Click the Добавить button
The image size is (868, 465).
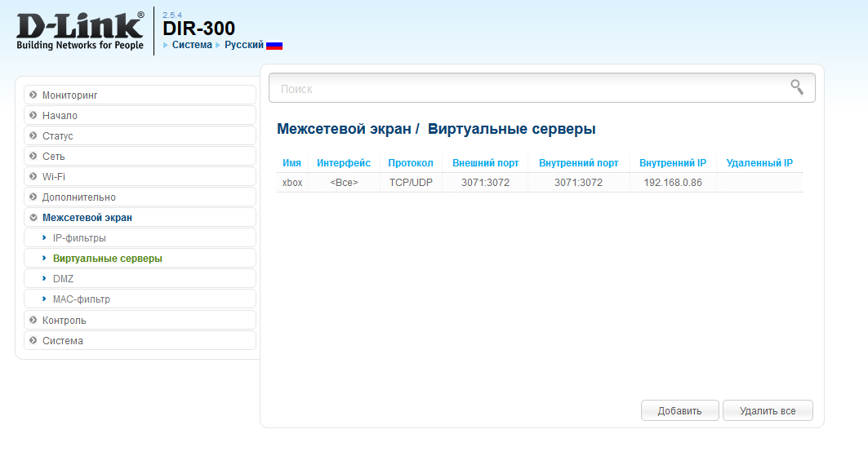[680, 411]
